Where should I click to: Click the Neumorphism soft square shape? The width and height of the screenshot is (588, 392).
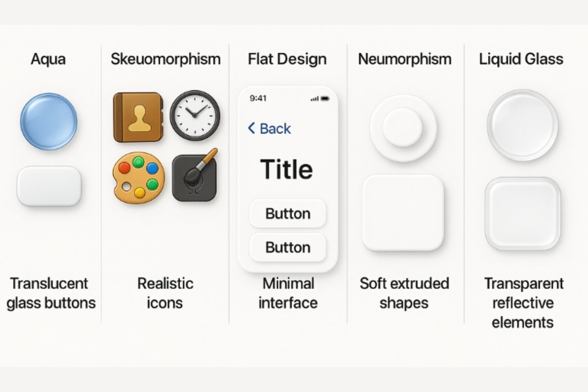coord(403,213)
